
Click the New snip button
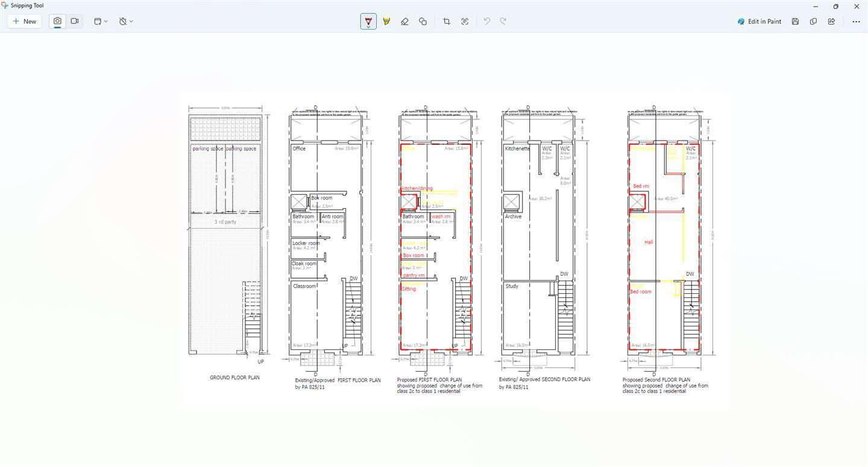click(x=25, y=21)
